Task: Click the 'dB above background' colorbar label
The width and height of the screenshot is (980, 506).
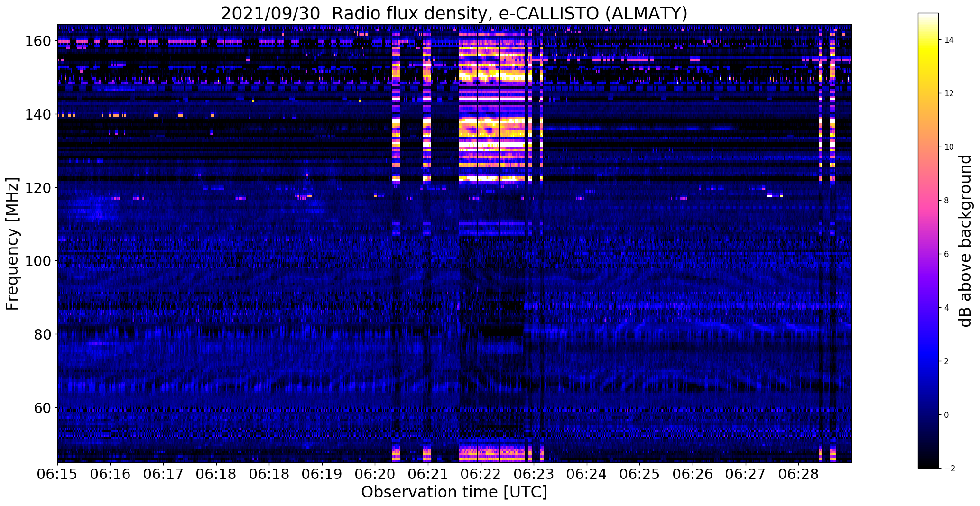Action: point(966,241)
